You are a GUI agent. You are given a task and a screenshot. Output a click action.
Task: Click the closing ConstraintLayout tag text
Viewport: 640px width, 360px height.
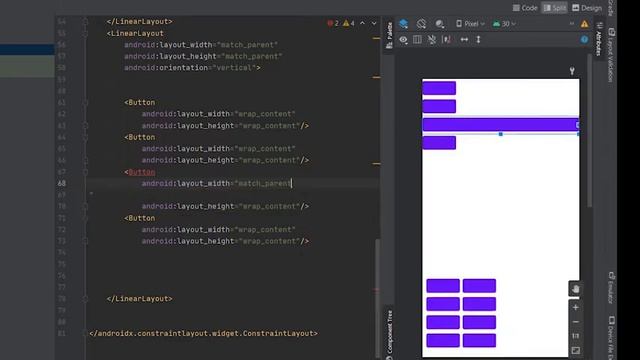point(204,333)
